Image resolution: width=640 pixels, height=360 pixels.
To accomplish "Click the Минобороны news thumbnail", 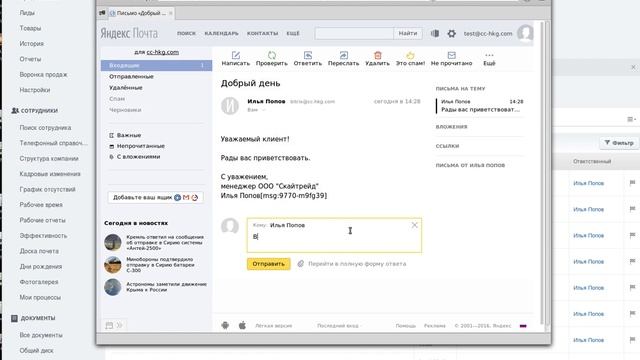I will [113, 265].
